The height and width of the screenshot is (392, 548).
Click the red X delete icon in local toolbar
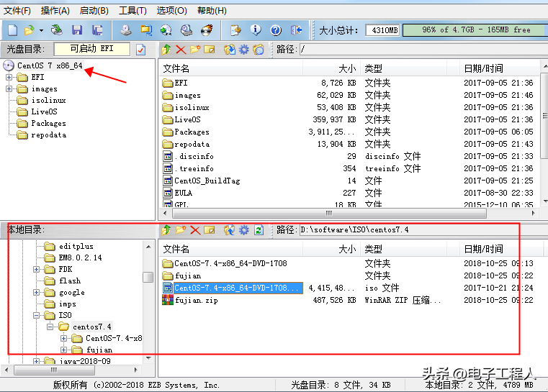click(x=195, y=230)
